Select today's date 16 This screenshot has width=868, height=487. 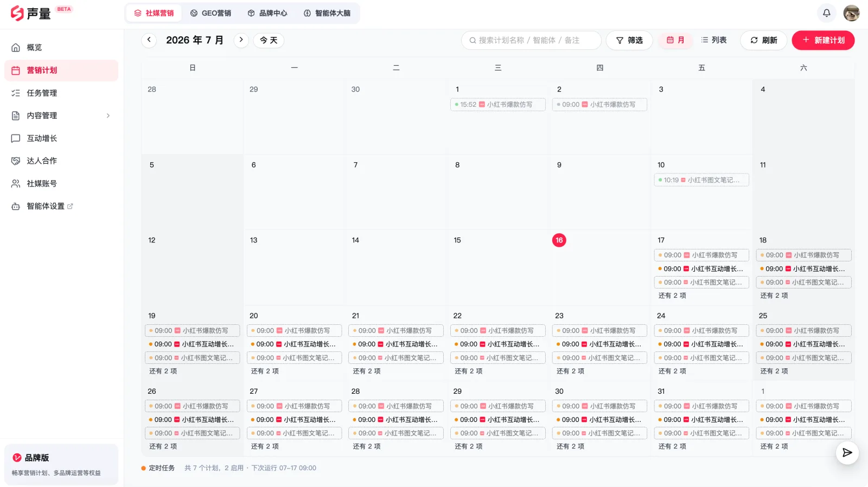pyautogui.click(x=559, y=240)
